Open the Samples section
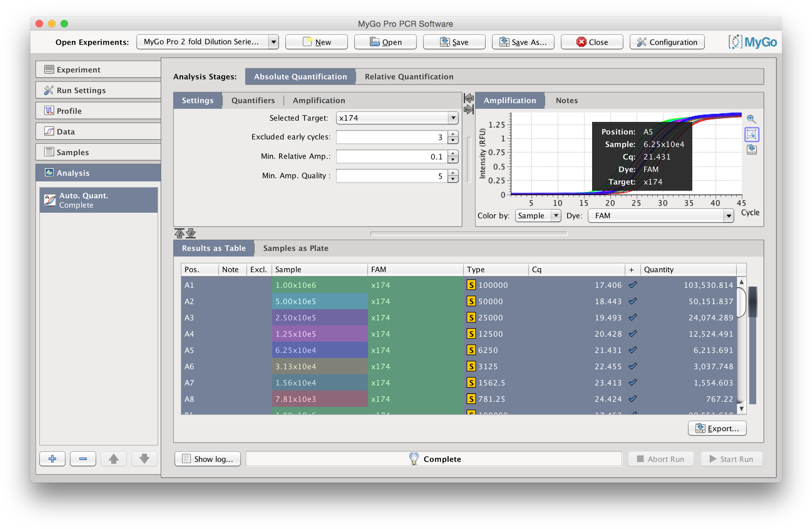 coord(98,152)
